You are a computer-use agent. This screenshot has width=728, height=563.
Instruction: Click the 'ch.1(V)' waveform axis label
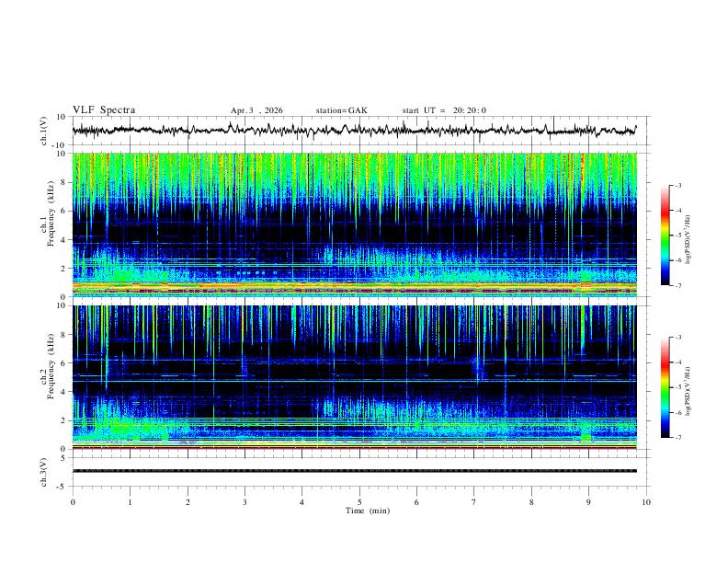(44, 131)
